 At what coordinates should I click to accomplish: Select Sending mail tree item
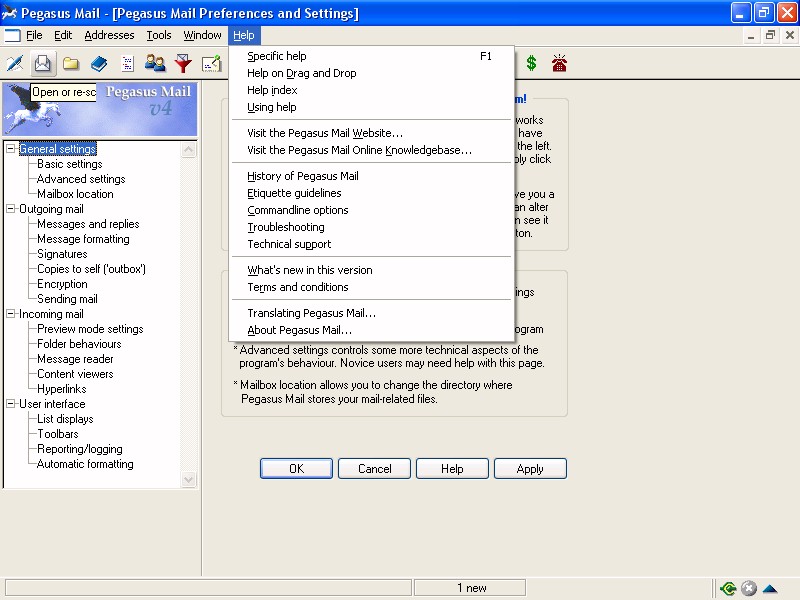(x=67, y=299)
